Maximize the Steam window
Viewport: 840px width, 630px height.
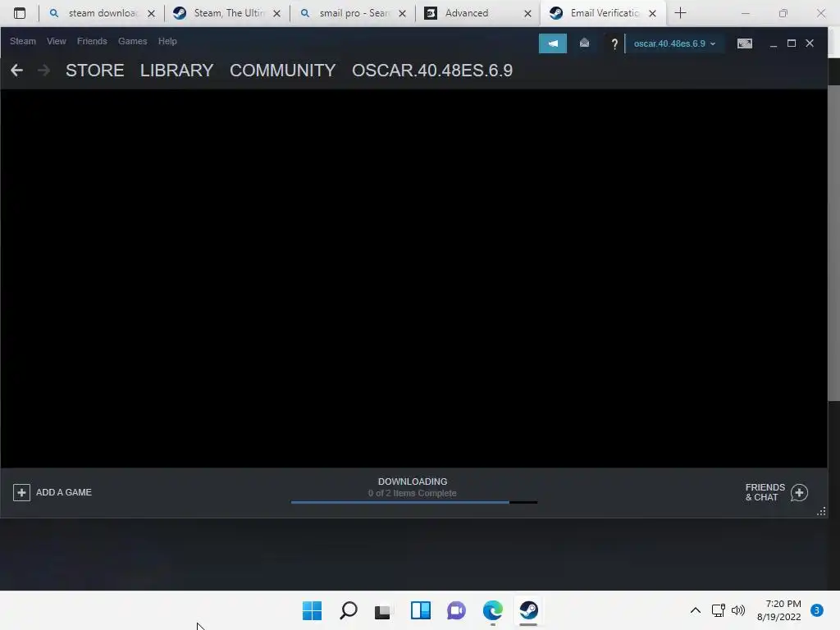pos(792,43)
